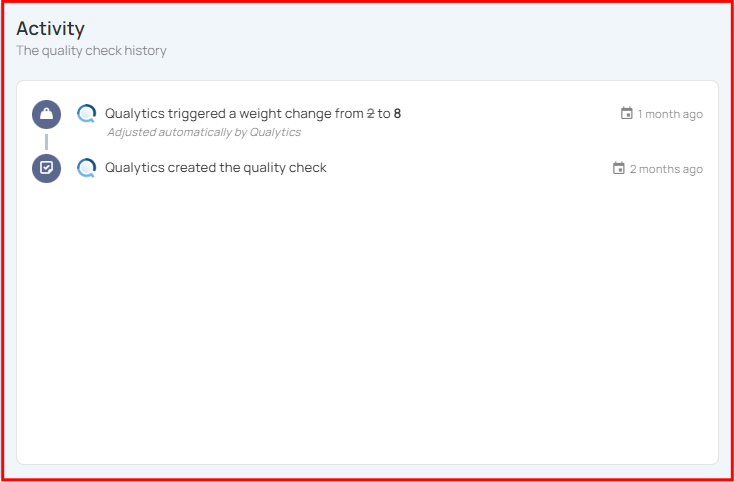Click the calendar icon next to 1 month ago
Image resolution: width=735 pixels, height=482 pixels.
(x=626, y=113)
